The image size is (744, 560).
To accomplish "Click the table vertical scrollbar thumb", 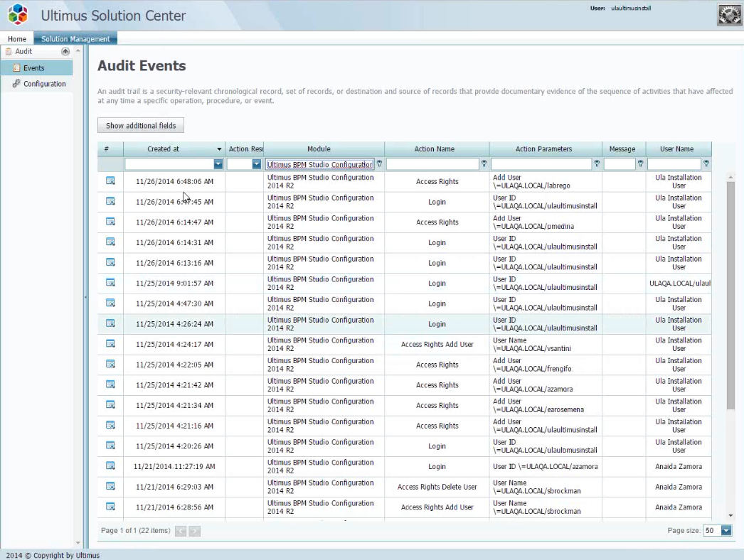I will click(x=730, y=294).
